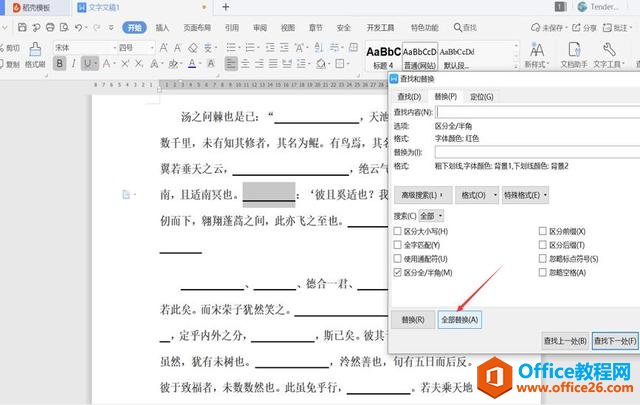640x405 pixels.
Task: Select the Go To(G) tab in dialog
Action: pyautogui.click(x=482, y=97)
